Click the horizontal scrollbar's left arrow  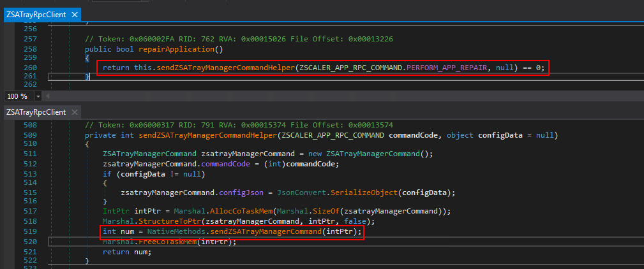47,96
